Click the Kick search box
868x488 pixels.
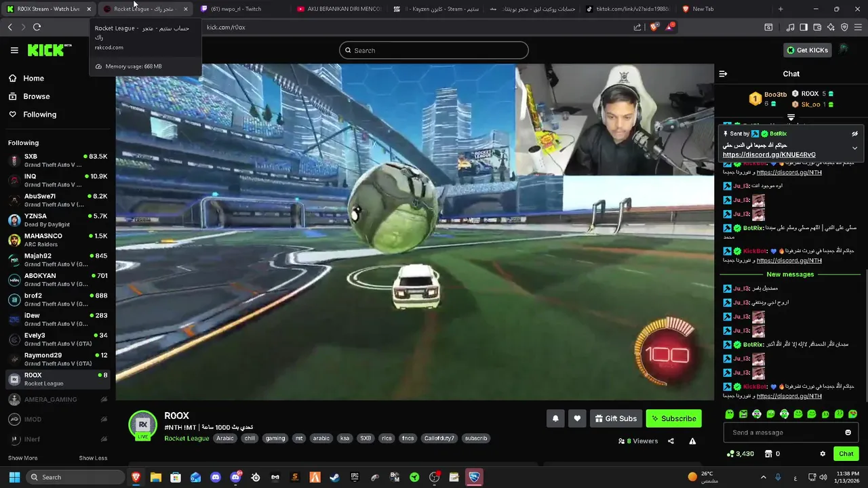[x=434, y=50]
